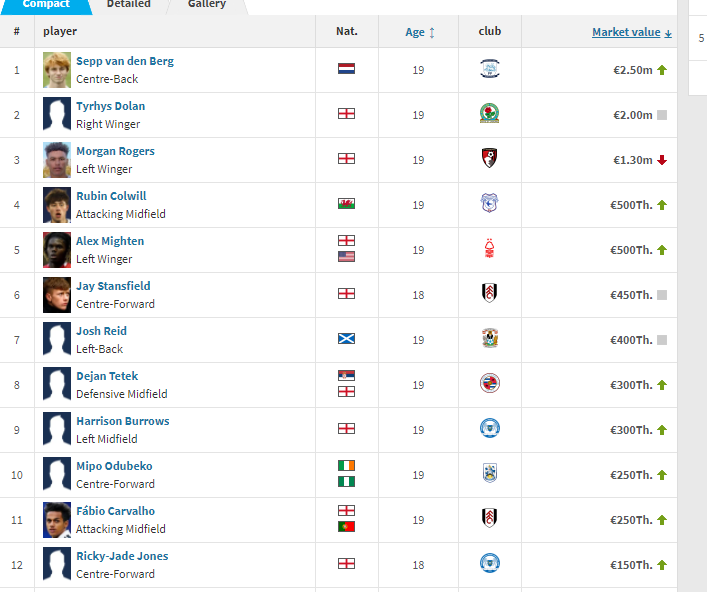Click the Preston club crest in row 1
707x592 pixels.
click(x=490, y=69)
